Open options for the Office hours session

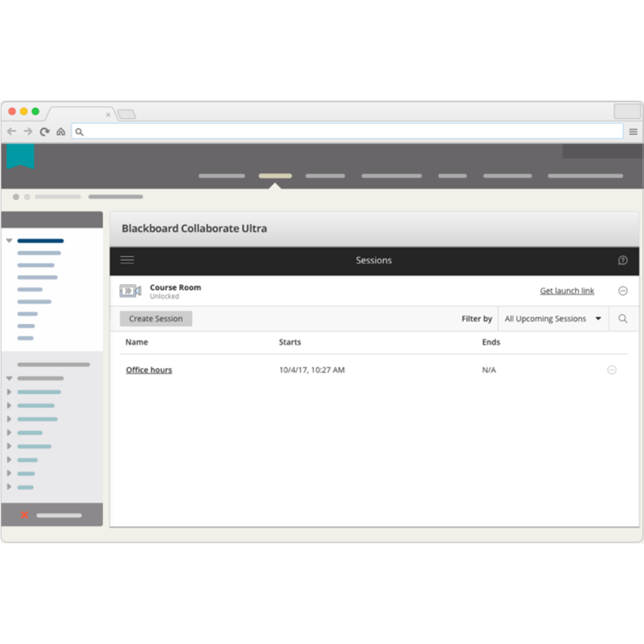click(x=612, y=370)
